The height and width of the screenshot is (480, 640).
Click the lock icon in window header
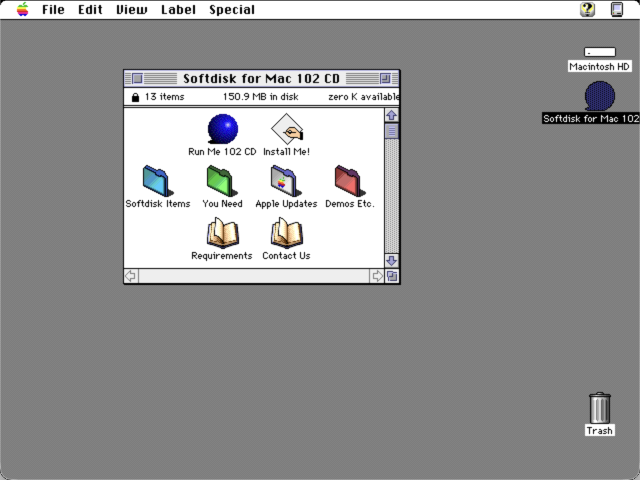[x=136, y=97]
